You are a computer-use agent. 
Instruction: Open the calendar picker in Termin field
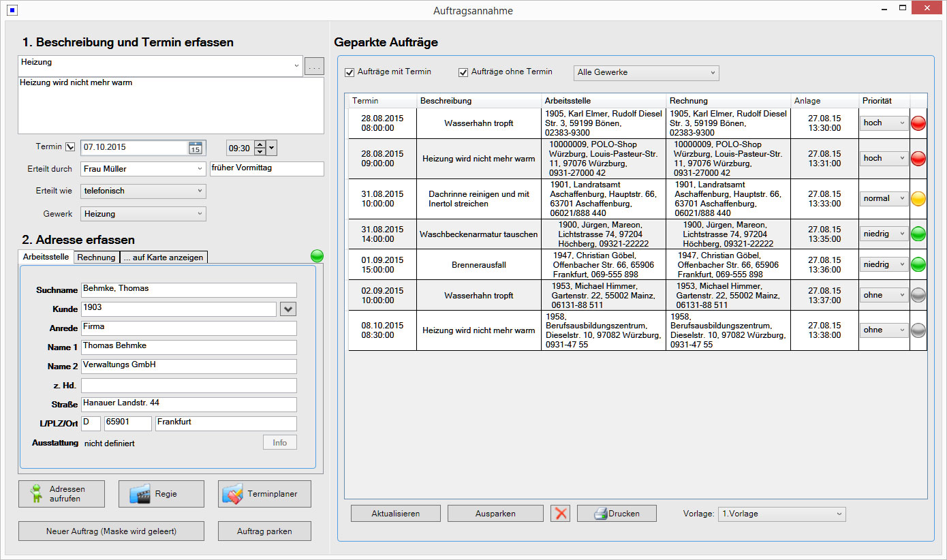(195, 148)
